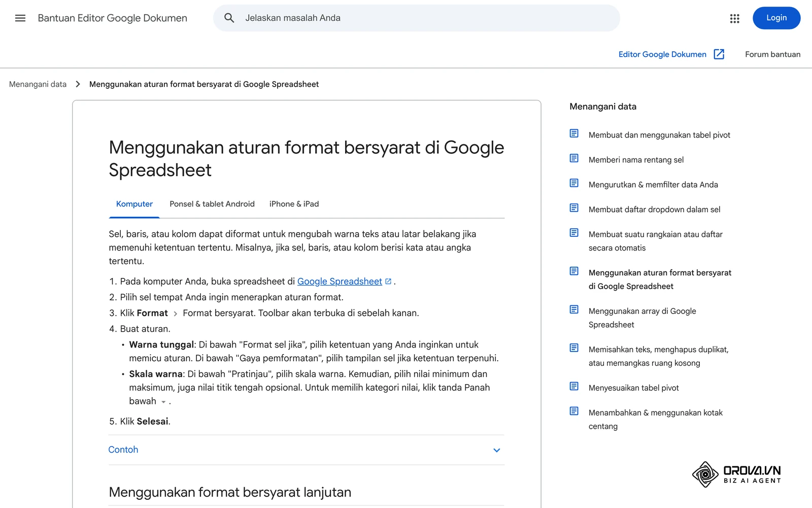Image resolution: width=812 pixels, height=508 pixels.
Task: Open Forum bantuan
Action: (x=772, y=54)
